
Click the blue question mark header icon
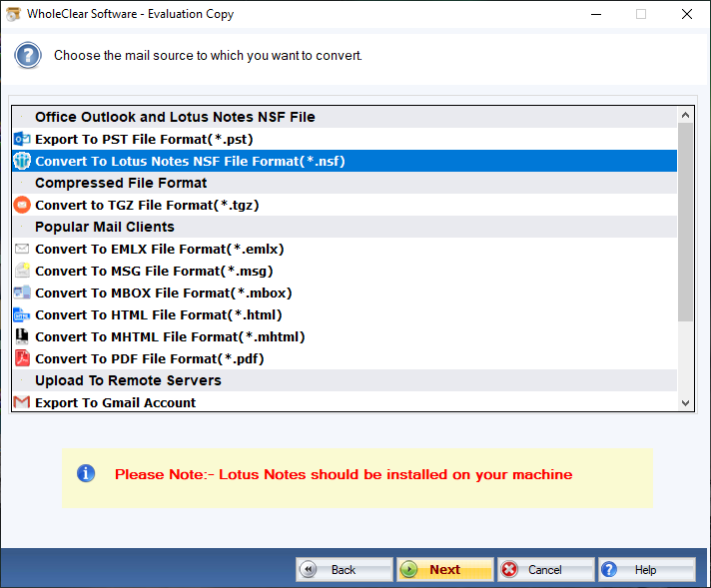tap(28, 55)
